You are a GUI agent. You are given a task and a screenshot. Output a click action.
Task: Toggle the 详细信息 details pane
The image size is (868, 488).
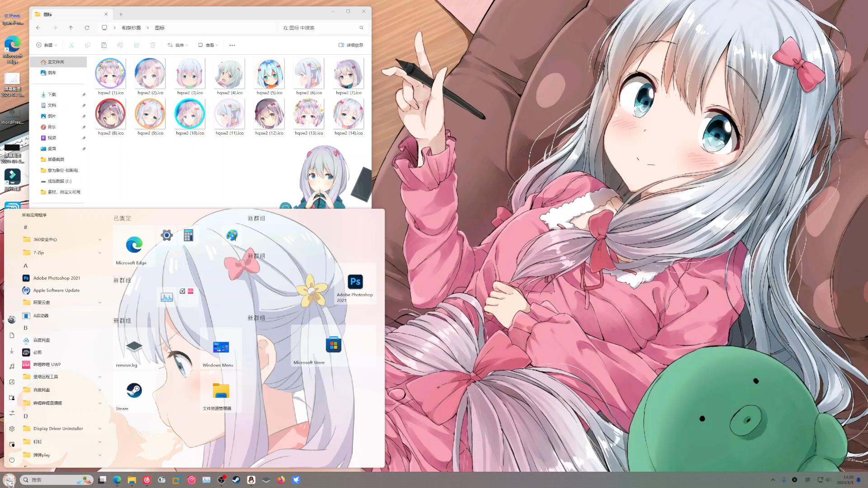[x=351, y=45]
